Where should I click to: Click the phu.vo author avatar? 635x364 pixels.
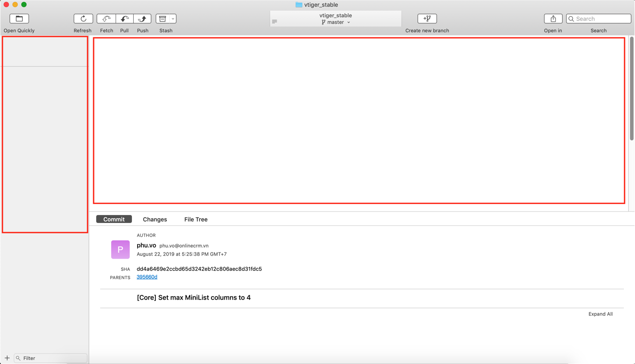pyautogui.click(x=120, y=249)
